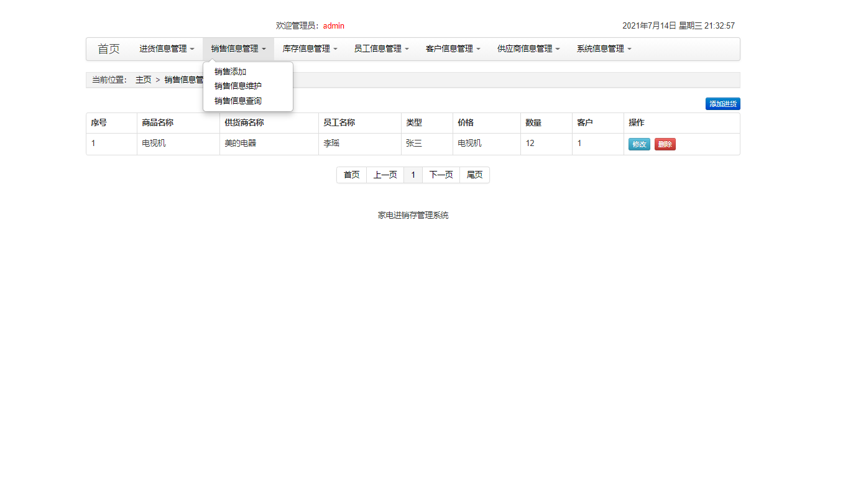This screenshot has height=504, width=843.
Task: Open the 供应商信息管理 dropdown
Action: 528,48
